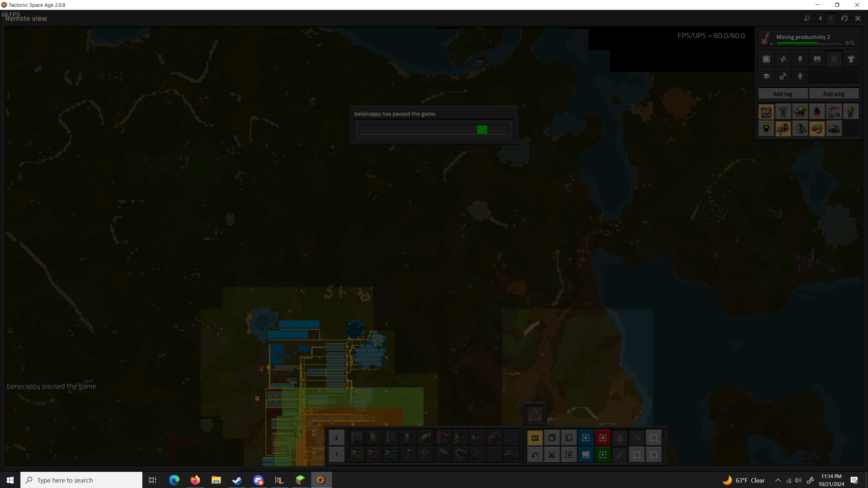Open the Factoriopedia book icon

pyautogui.click(x=817, y=59)
